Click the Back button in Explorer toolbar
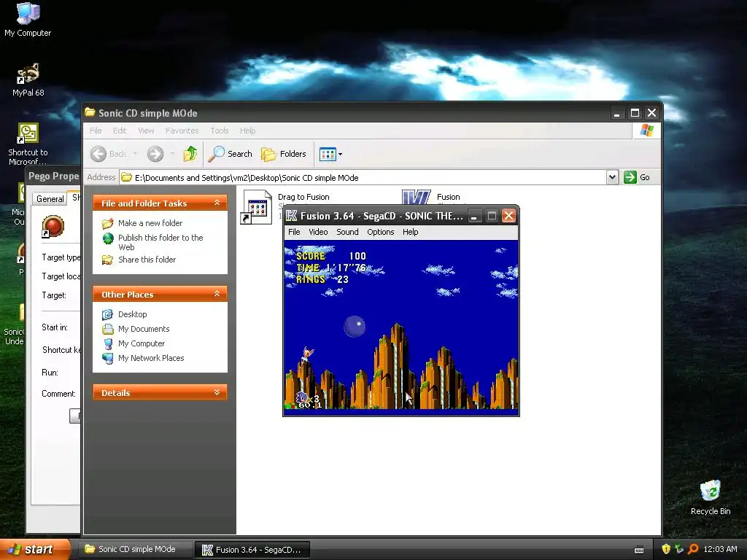The image size is (747, 560). (x=109, y=154)
